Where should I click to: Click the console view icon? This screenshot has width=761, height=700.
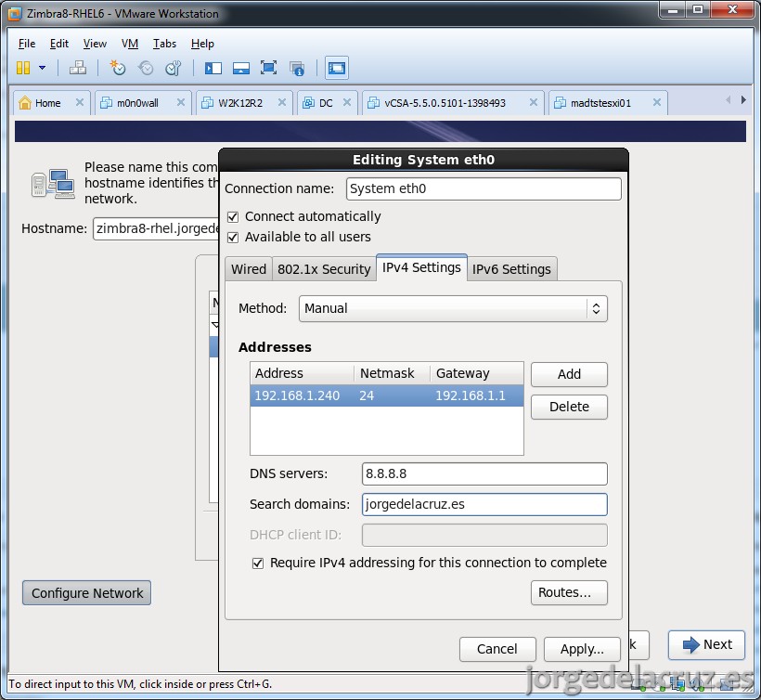pyautogui.click(x=336, y=68)
